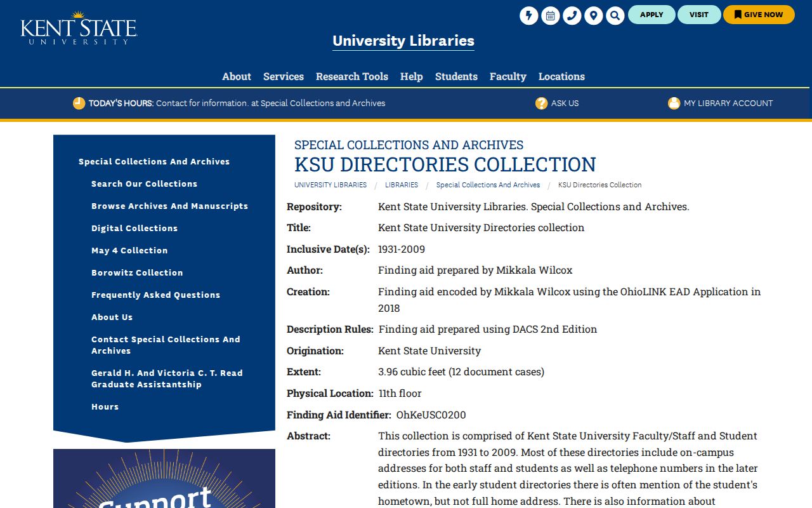The height and width of the screenshot is (508, 812).
Task: Click Special Collections And Archives breadcrumb
Action: (x=488, y=185)
